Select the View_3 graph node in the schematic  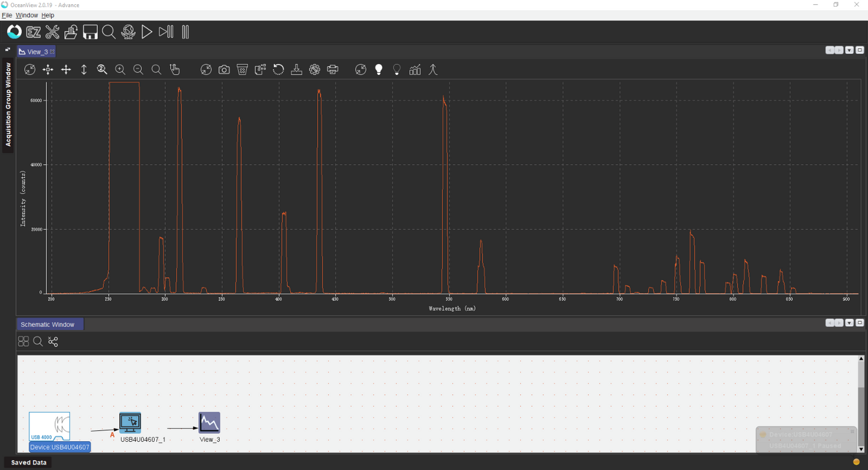pyautogui.click(x=210, y=423)
